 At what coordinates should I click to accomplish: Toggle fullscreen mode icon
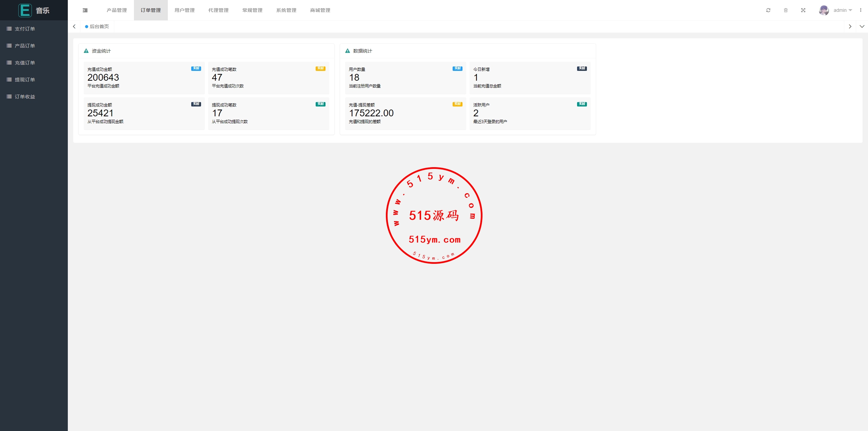803,10
